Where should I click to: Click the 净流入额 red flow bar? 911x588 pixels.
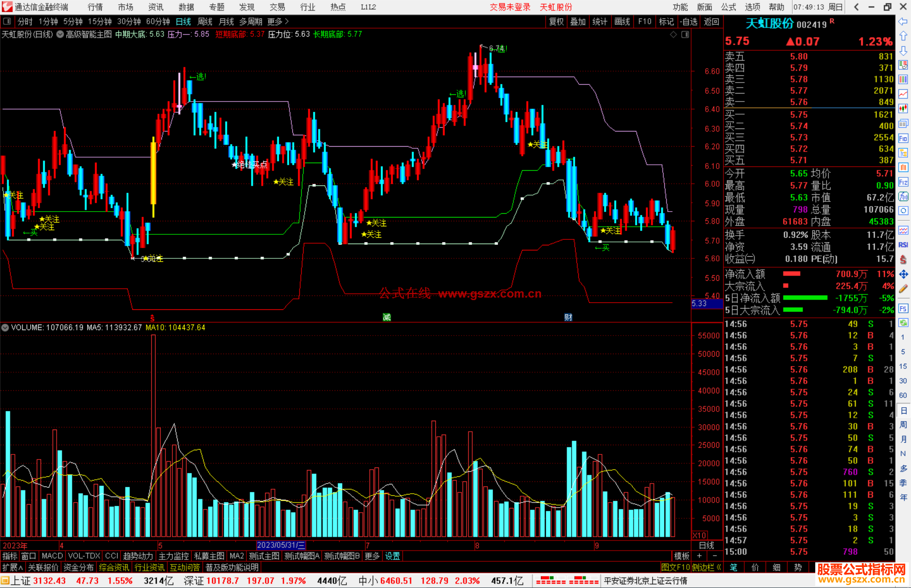coord(792,274)
